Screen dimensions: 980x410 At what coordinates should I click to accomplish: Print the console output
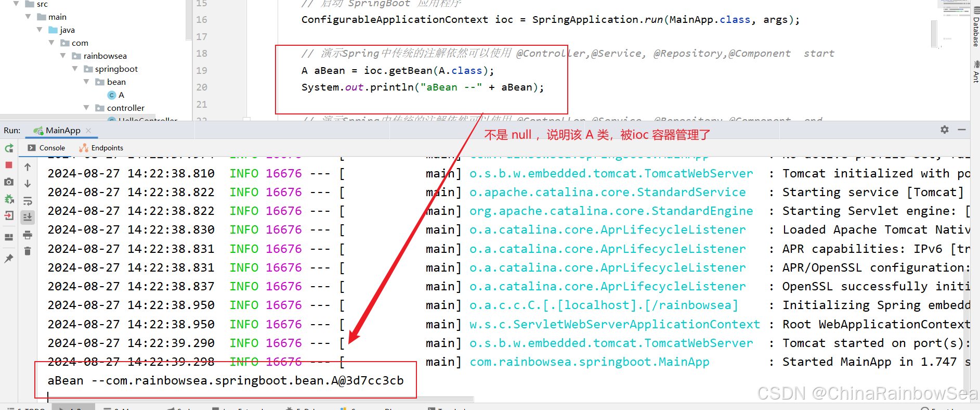[x=28, y=235]
